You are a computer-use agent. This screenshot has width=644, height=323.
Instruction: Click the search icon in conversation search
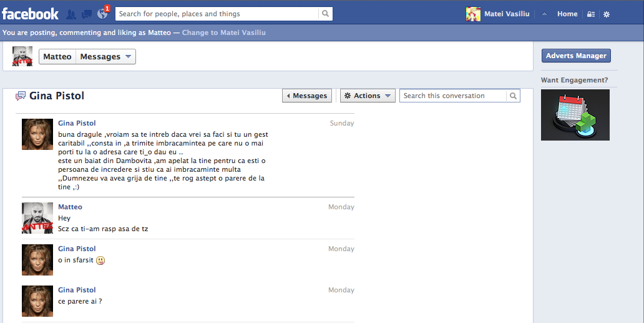513,96
